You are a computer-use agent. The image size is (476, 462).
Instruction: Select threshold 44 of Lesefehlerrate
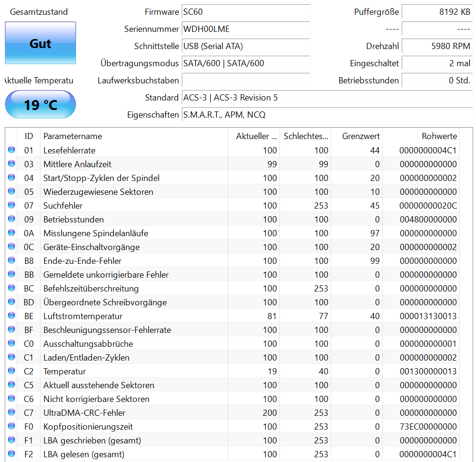coord(375,151)
